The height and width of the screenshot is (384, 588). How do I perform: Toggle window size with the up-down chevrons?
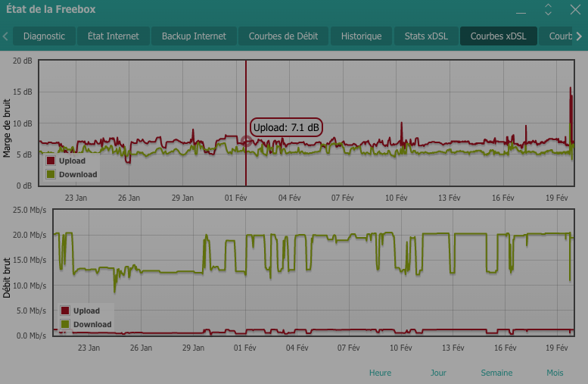pos(549,10)
